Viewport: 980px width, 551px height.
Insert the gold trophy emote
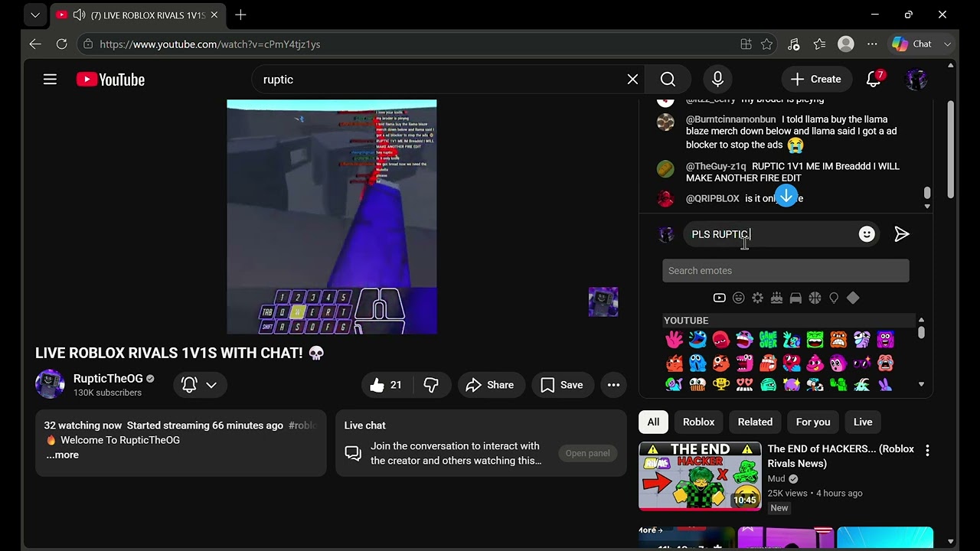coord(721,384)
